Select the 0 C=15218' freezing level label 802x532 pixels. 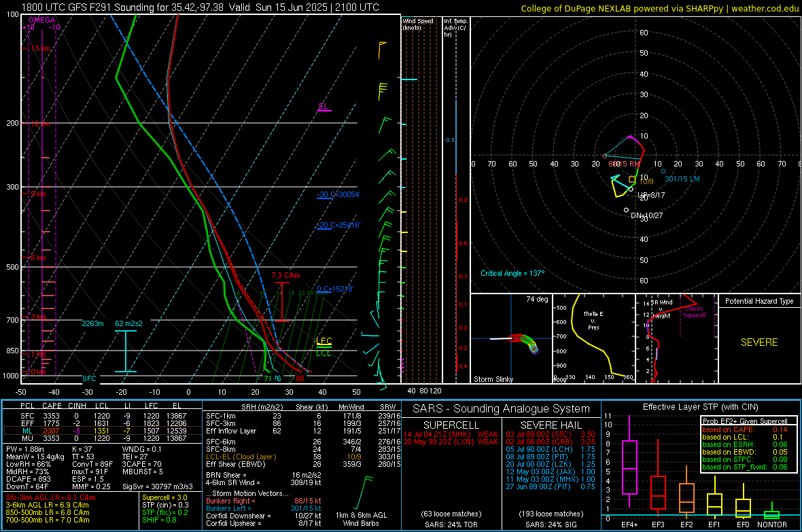point(335,289)
